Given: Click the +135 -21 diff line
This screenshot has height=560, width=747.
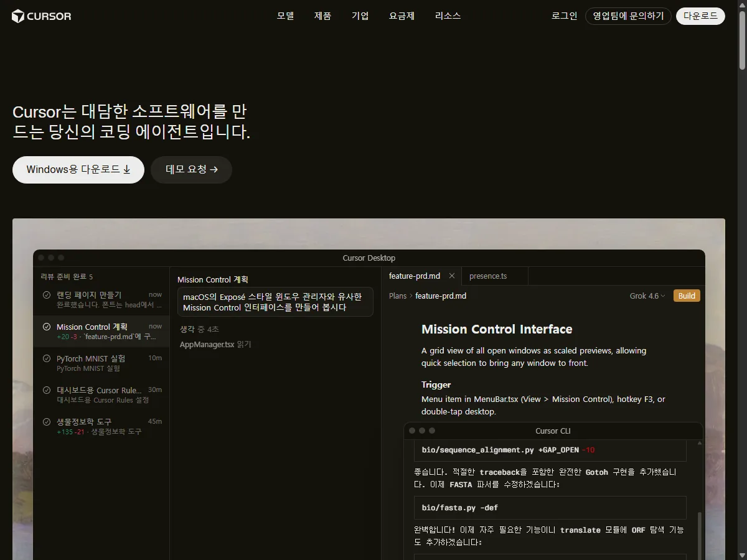Looking at the screenshot, I should pos(99,431).
